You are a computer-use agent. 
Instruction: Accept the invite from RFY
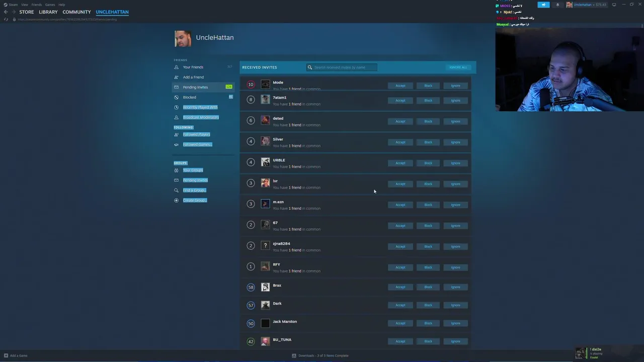pyautogui.click(x=400, y=267)
